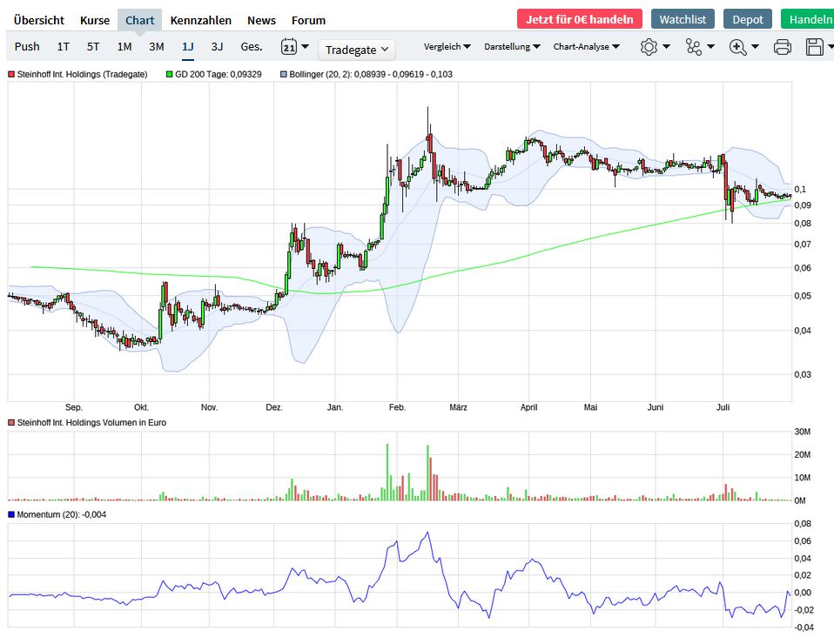
Task: Open the Forum menu item
Action: click(x=308, y=19)
